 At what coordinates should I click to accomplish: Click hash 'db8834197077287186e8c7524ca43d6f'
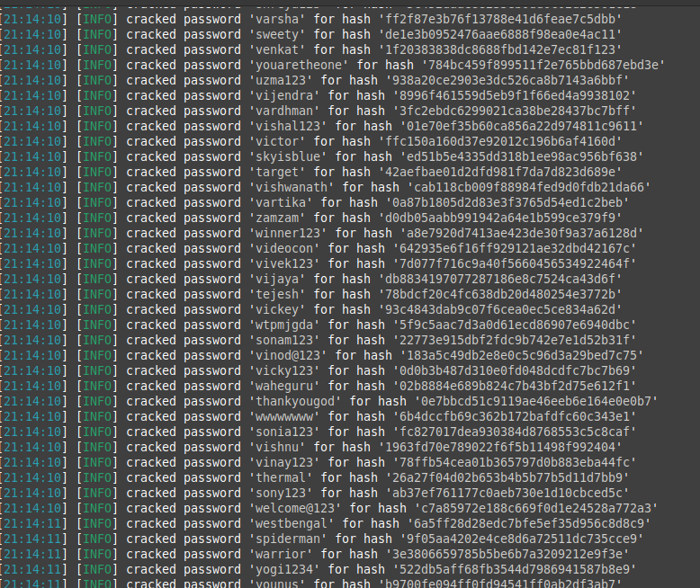pos(500,279)
